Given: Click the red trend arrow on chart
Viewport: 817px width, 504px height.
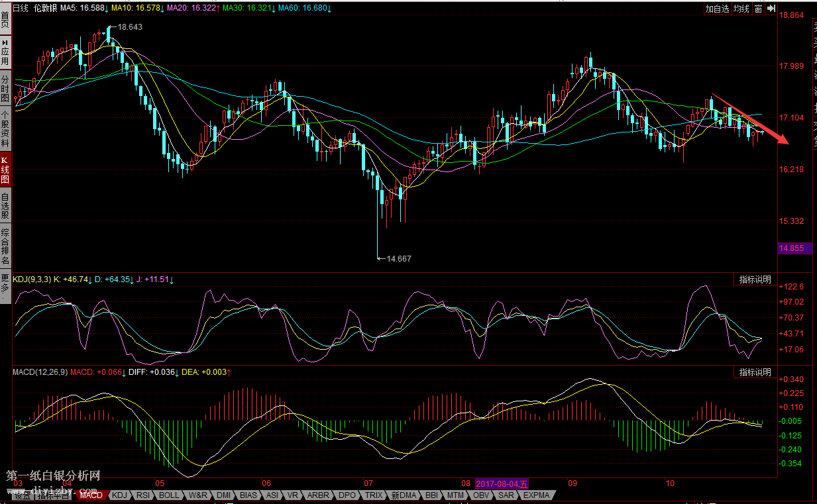Looking at the screenshot, I should point(750,118).
